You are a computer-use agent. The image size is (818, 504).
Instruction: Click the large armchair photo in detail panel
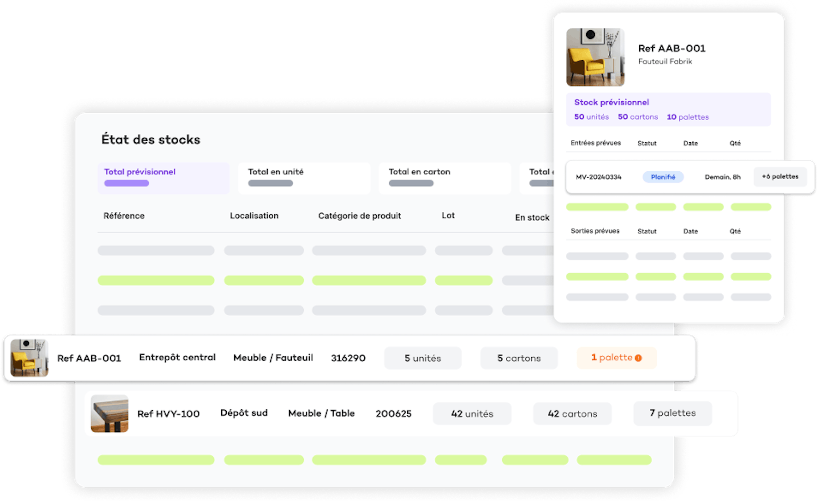point(595,57)
